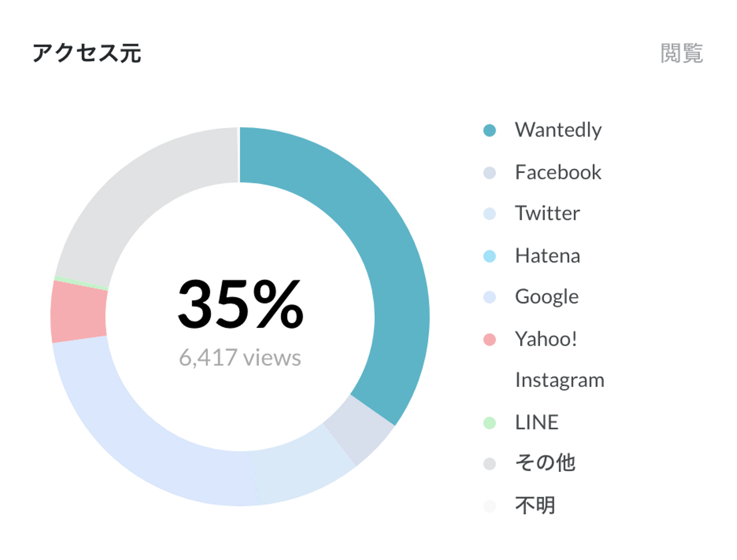Viewport: 737px width, 560px height.
Task: Select the Instagram legend label
Action: point(559,380)
